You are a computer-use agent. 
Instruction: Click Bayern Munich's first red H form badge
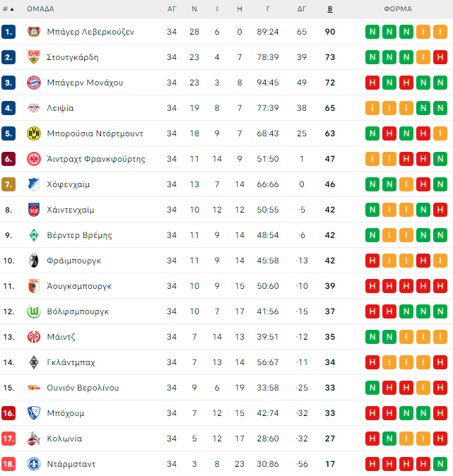pyautogui.click(x=372, y=83)
